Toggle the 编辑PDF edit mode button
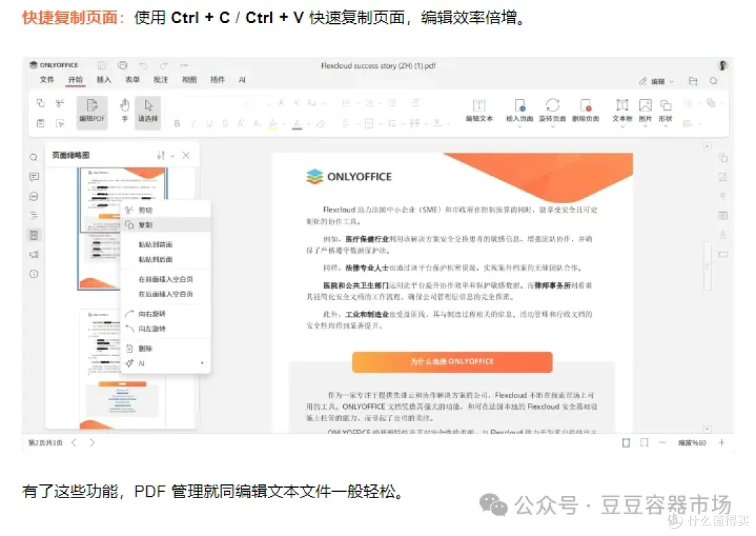 coord(92,111)
